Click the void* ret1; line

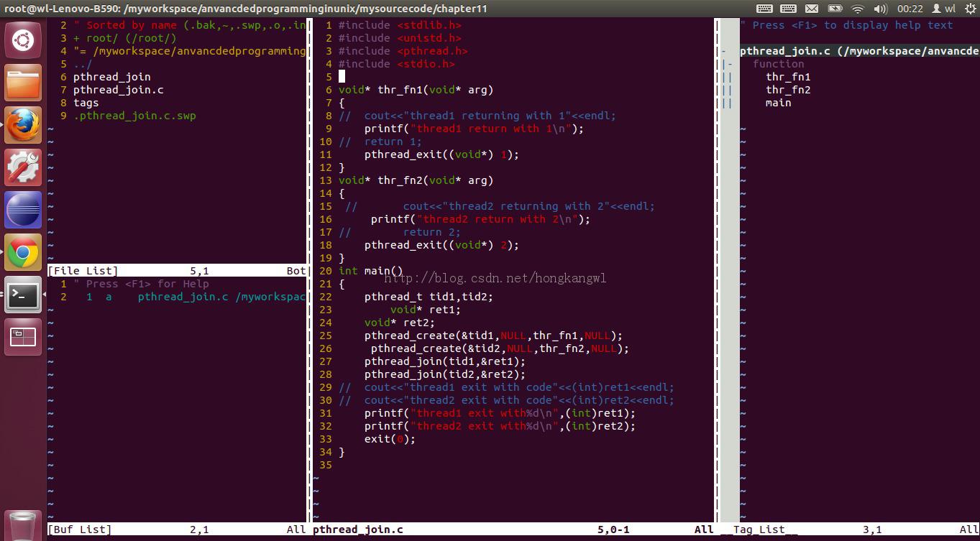(x=425, y=310)
